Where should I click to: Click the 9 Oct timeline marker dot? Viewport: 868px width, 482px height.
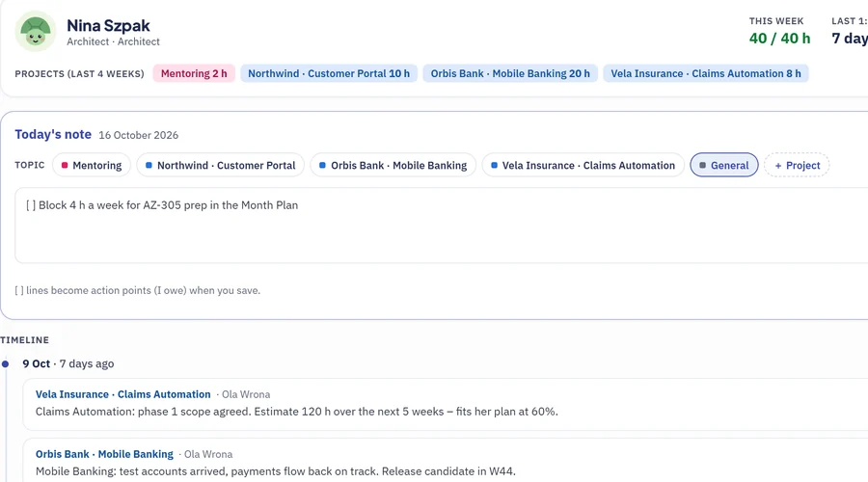(x=5, y=363)
